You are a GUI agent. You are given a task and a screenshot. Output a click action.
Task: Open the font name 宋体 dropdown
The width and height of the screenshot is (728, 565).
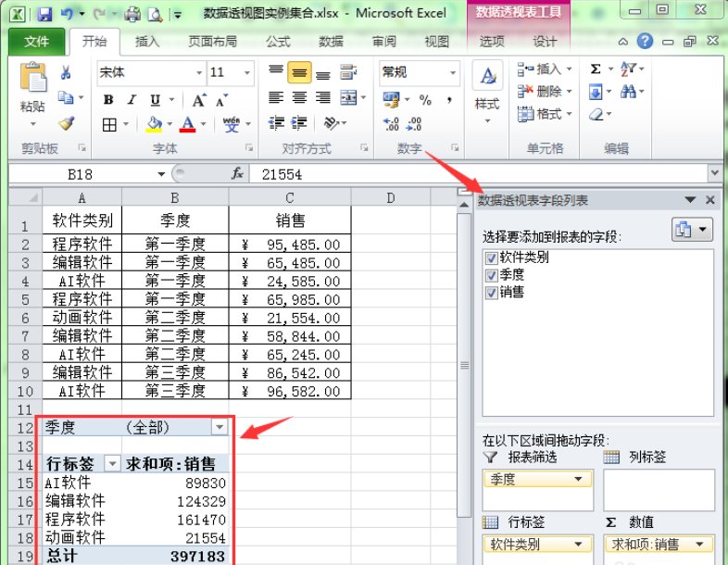pyautogui.click(x=199, y=72)
